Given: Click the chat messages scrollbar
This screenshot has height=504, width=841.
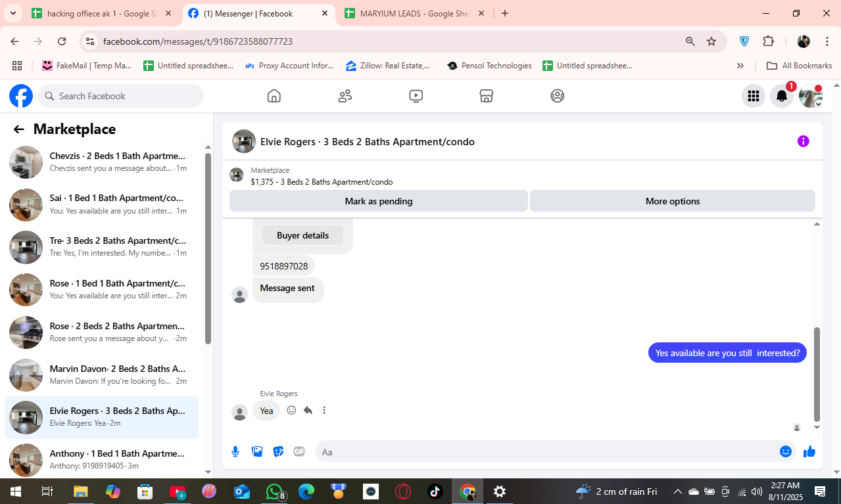Looking at the screenshot, I should (x=817, y=374).
